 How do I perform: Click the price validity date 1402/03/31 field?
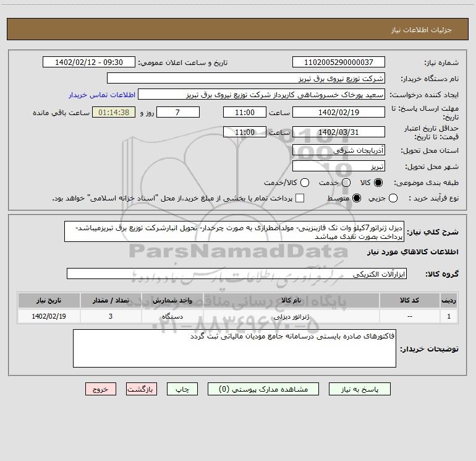pos(339,132)
